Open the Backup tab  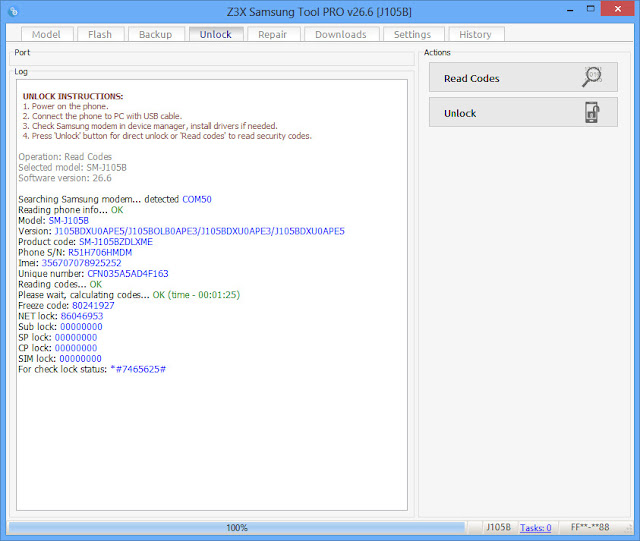(156, 34)
